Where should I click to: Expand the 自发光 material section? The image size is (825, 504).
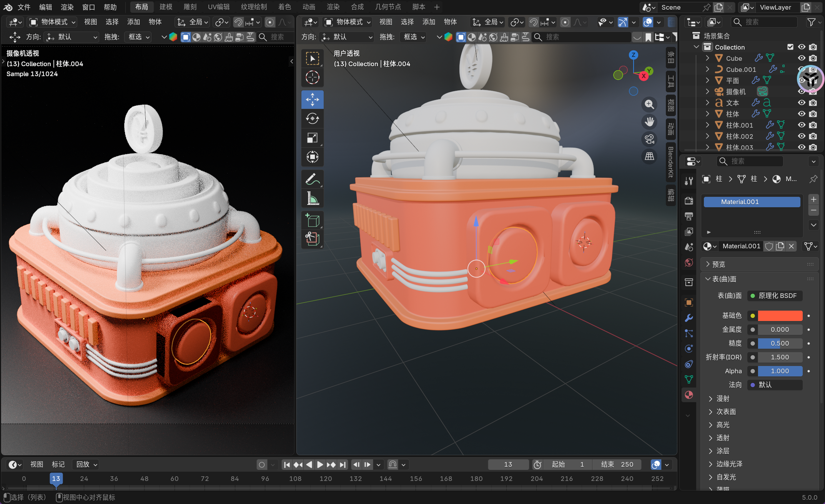point(726,477)
